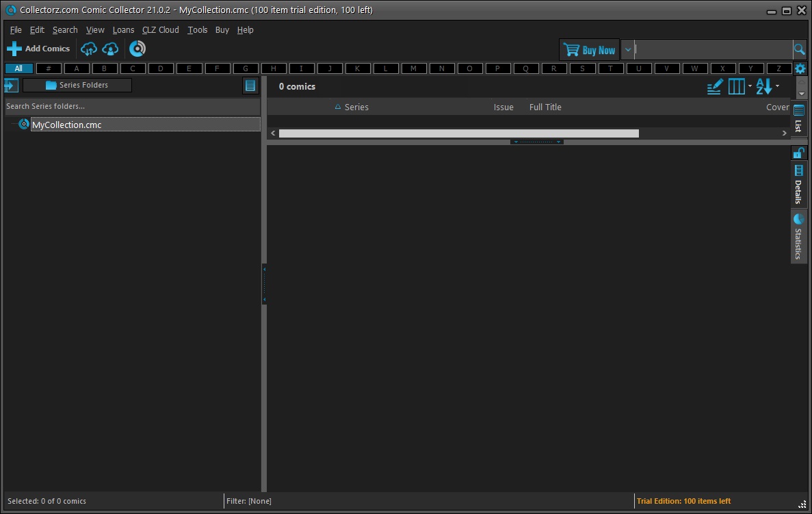812x514 pixels.
Task: Open the CLZ Cloud sync icon
Action: tap(89, 49)
